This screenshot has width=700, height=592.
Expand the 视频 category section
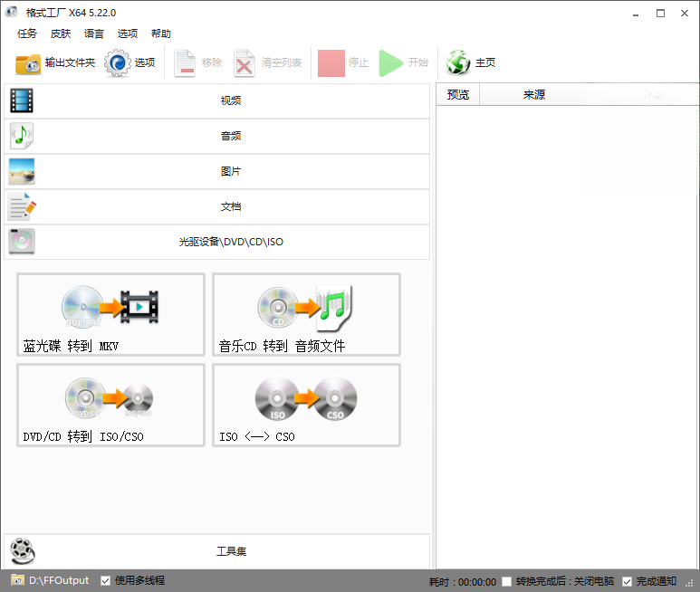[x=217, y=100]
